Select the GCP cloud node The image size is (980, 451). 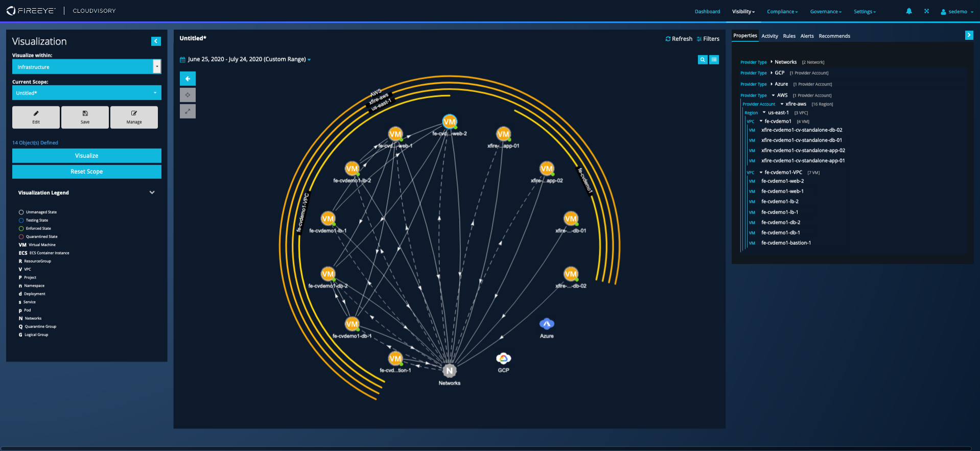coord(503,359)
